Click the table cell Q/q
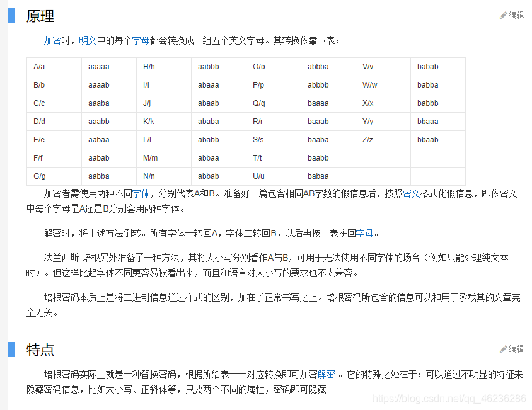532x410 pixels. pyautogui.click(x=274, y=103)
